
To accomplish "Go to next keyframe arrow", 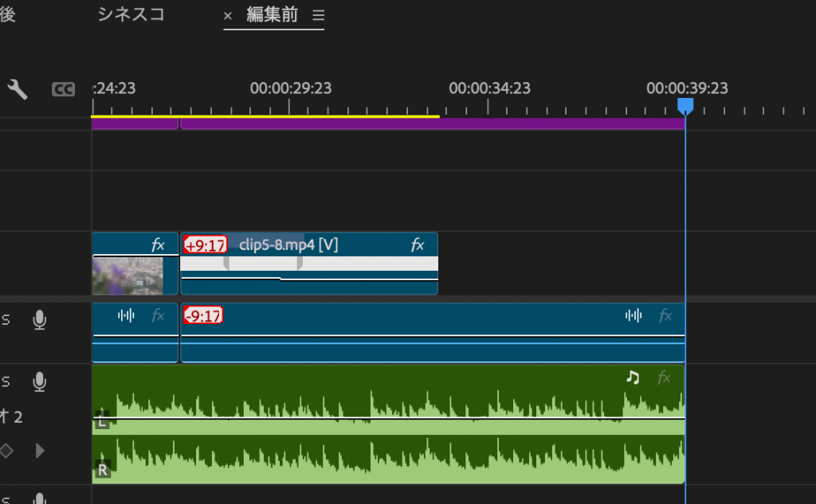I will (40, 451).
